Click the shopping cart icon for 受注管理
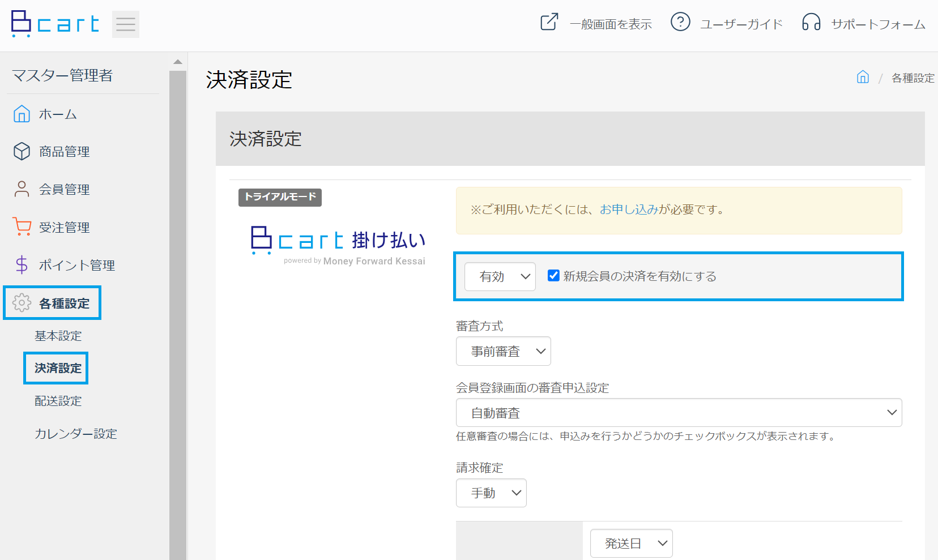Screen dimensions: 938x560 (x=22, y=226)
